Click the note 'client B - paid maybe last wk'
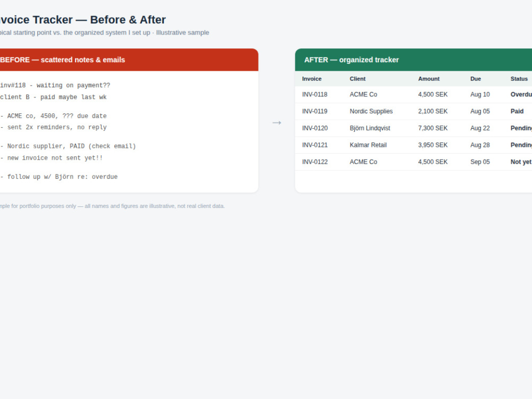The image size is (532, 399). click(53, 97)
